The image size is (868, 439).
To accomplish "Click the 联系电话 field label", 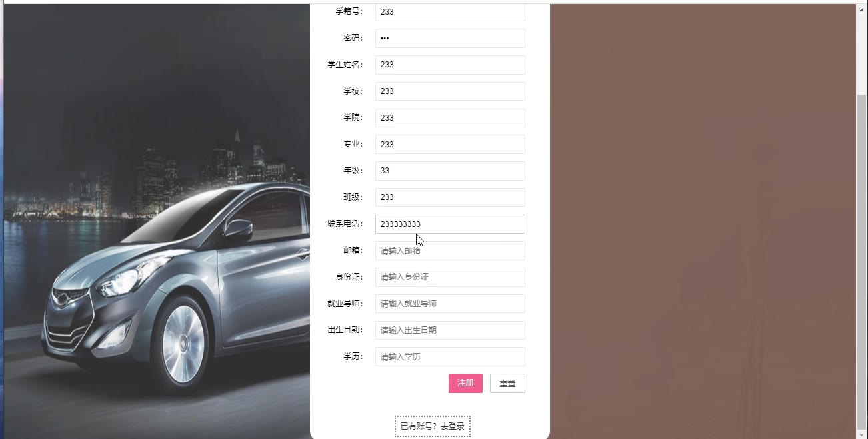I will pos(345,224).
